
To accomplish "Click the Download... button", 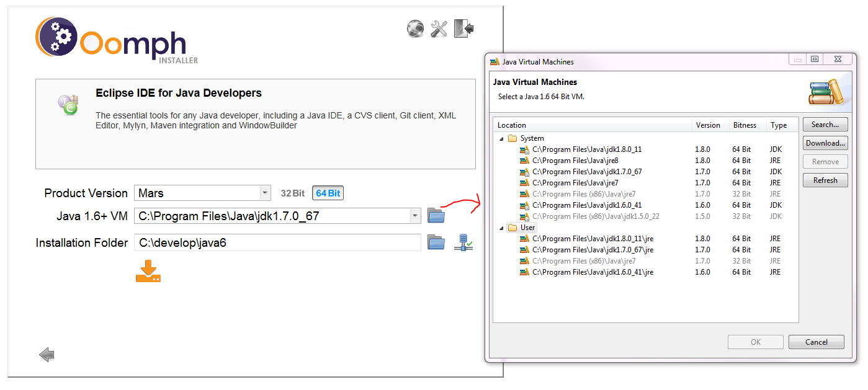I will click(x=825, y=143).
